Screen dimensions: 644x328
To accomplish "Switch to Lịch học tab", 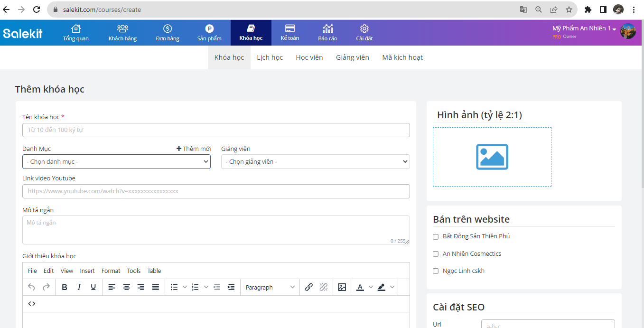I will click(270, 57).
